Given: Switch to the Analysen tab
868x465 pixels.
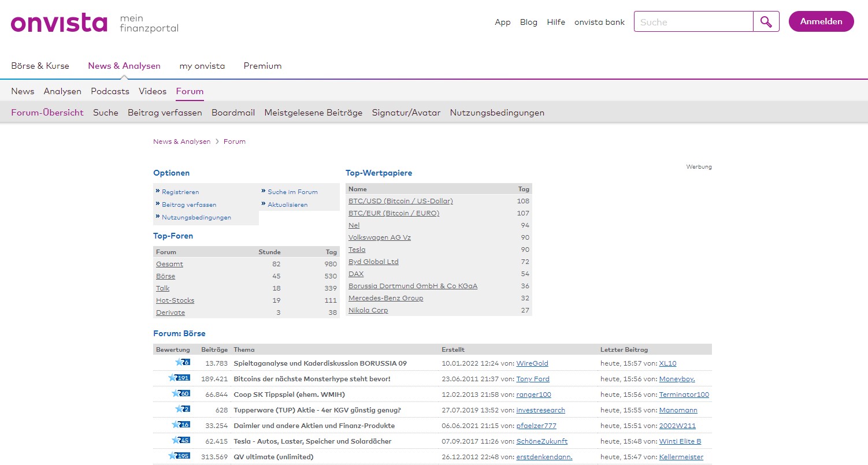Looking at the screenshot, I should [x=62, y=91].
